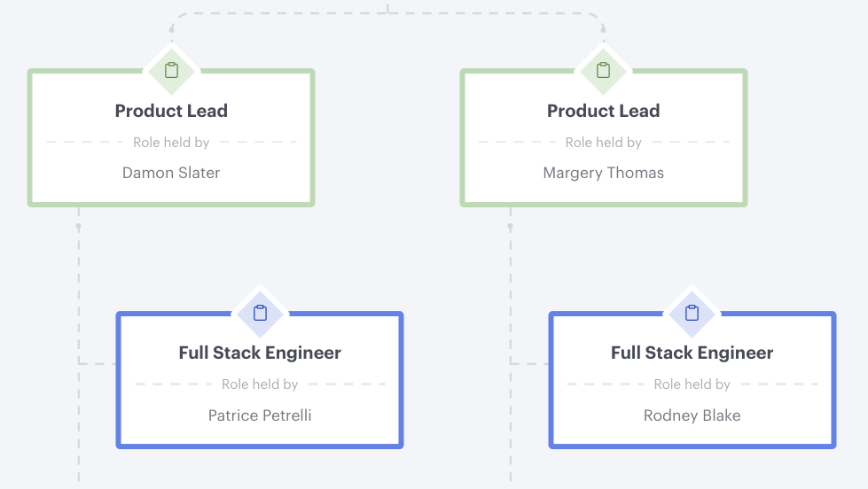
Task: Open Margery Thomas's name link
Action: point(603,173)
